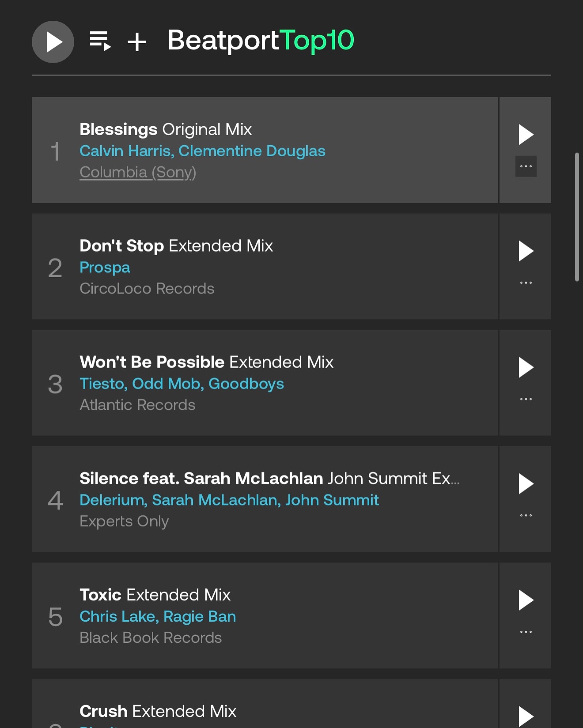Image resolution: width=583 pixels, height=728 pixels.
Task: Play Don't Stop Extended Mix
Action: pos(526,251)
